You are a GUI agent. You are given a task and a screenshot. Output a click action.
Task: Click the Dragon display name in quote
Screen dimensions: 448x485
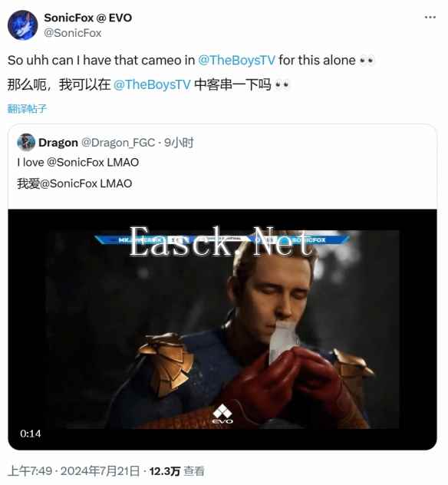tap(58, 143)
